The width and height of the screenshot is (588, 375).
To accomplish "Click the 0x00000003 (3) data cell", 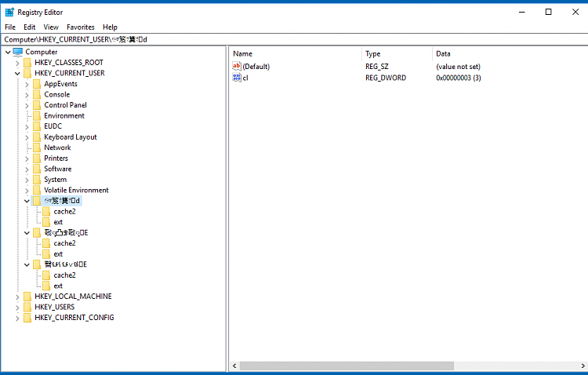I will [459, 78].
